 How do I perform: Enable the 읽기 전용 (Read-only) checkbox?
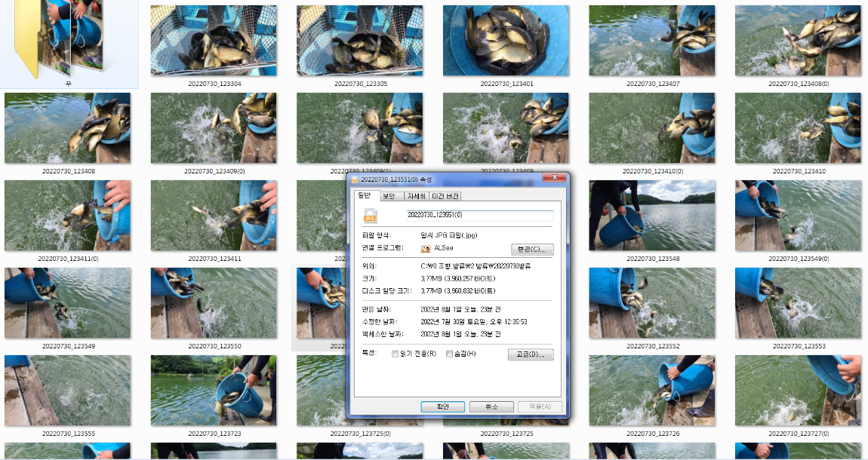click(x=396, y=353)
